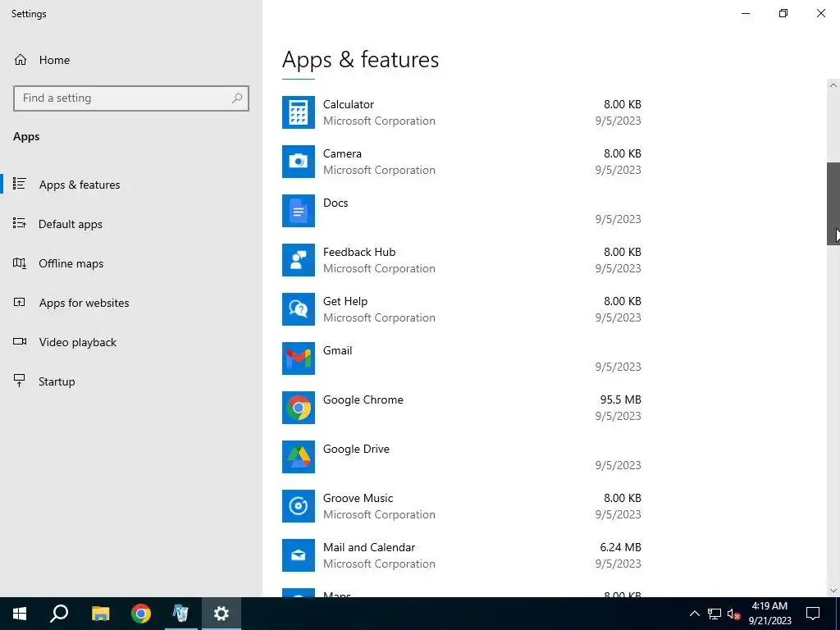
Task: Click the Apps & features sidebar icon
Action: [20, 185]
